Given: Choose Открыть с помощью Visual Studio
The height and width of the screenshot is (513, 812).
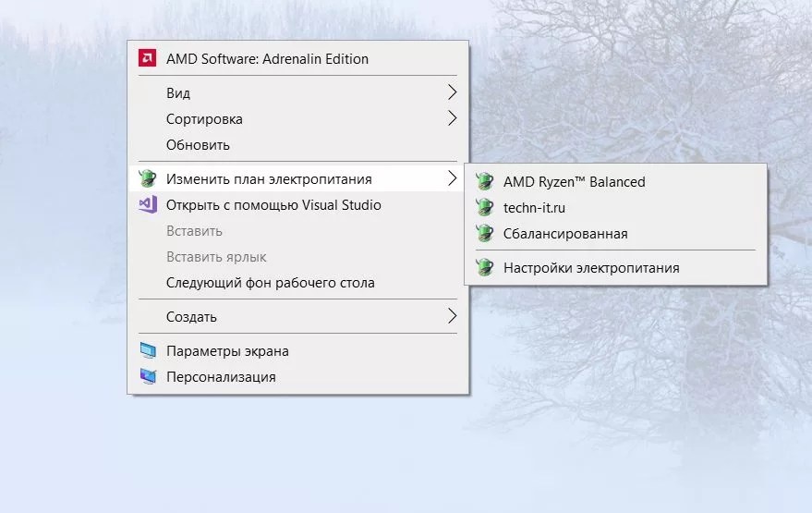Looking at the screenshot, I should point(297,204).
